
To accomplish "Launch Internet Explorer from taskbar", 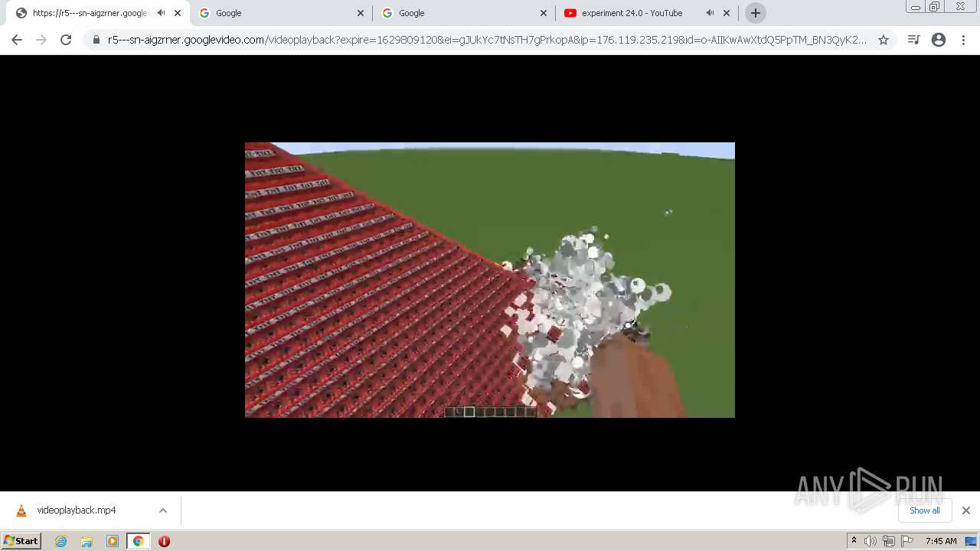I will click(x=61, y=541).
